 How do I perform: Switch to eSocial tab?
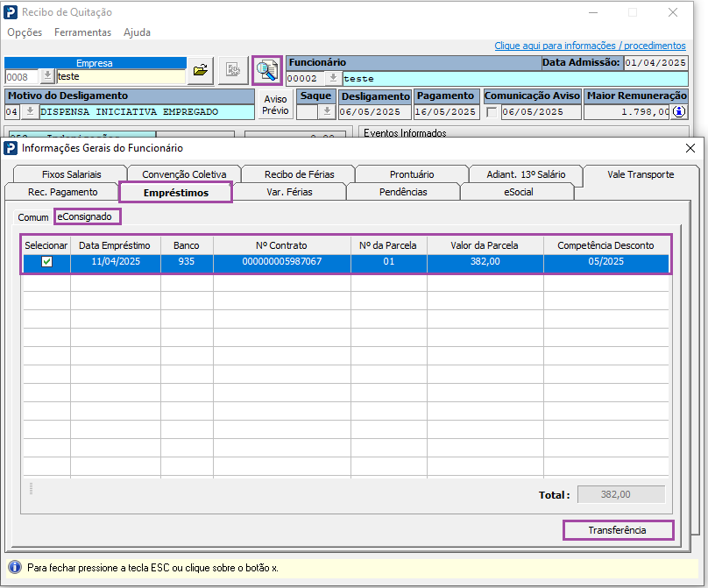pyautogui.click(x=518, y=192)
